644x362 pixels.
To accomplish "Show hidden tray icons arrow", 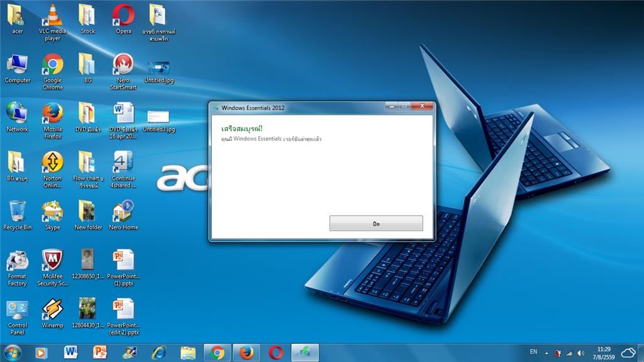I will coord(547,353).
